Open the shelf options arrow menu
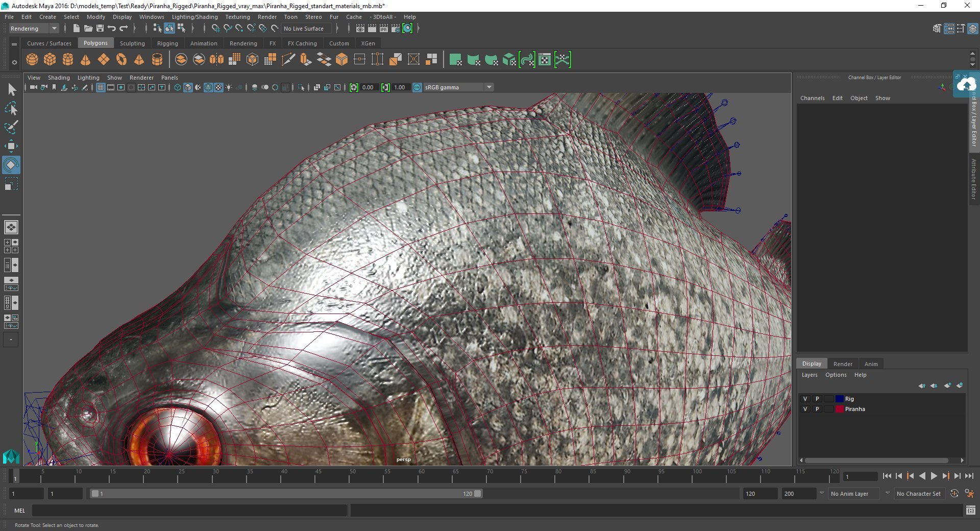The width and height of the screenshot is (980, 531). click(x=14, y=62)
